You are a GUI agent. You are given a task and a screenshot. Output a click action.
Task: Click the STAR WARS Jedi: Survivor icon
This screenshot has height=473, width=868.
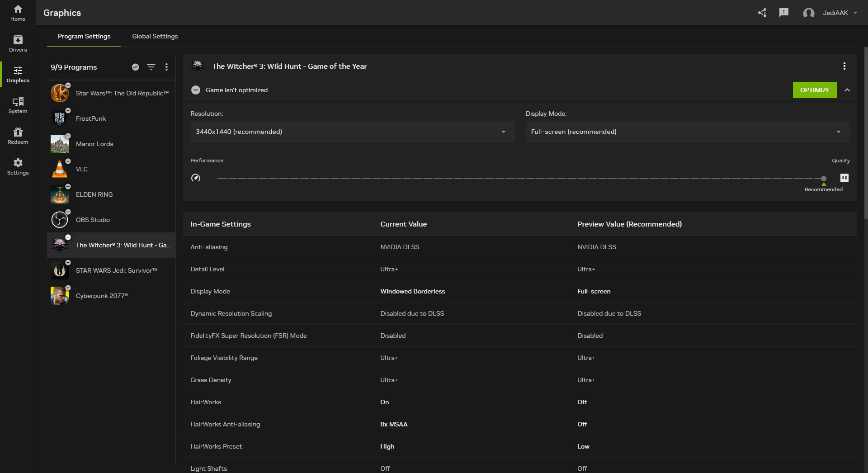point(60,270)
